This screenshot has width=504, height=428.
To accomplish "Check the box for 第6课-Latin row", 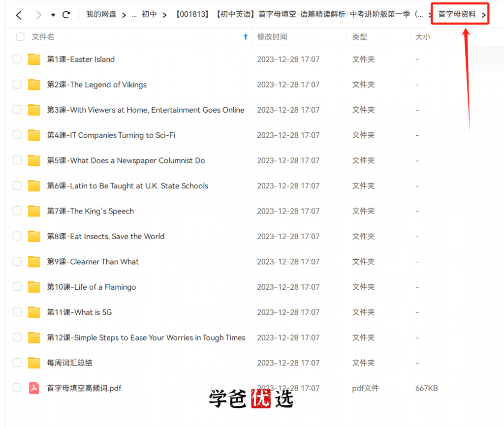I will [x=17, y=186].
